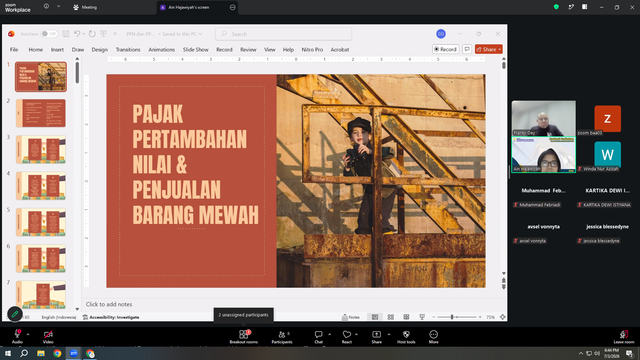Click the green encryption shield icon
The width and height of the screenshot is (640, 360).
(556, 7)
